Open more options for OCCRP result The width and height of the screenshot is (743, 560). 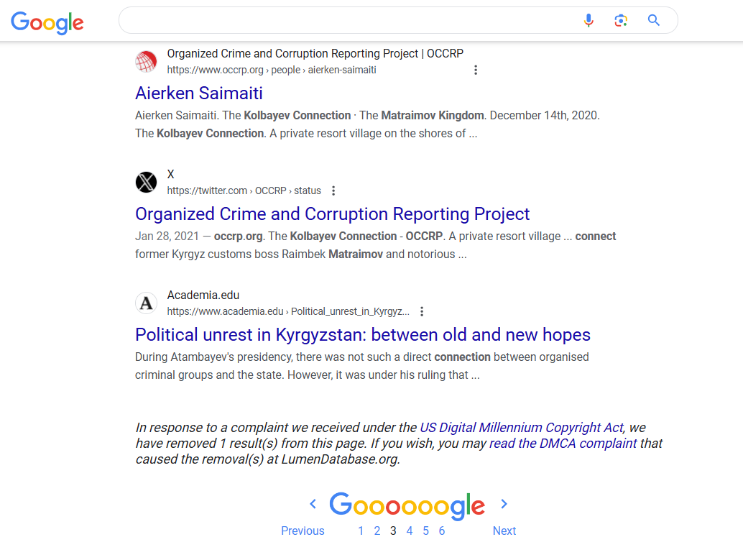pyautogui.click(x=475, y=70)
